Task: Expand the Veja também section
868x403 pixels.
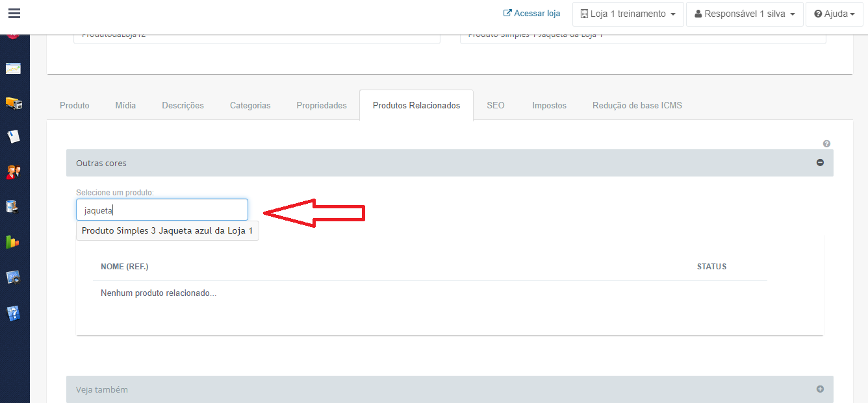Action: (820, 389)
